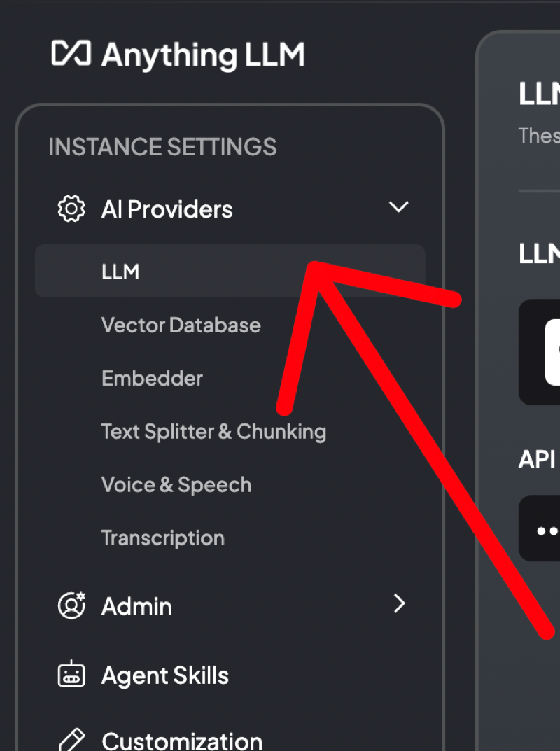Collapse the AI Providers section chevron
Screen dimensions: 560x751
point(398,207)
